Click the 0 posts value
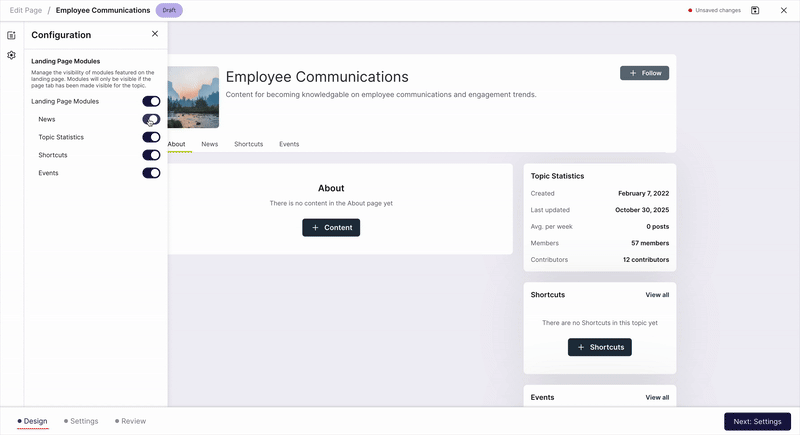 pos(658,226)
